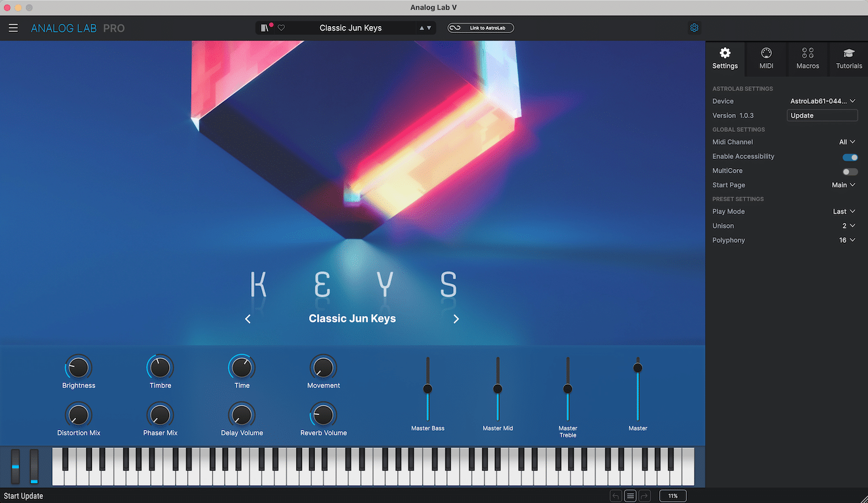The image size is (868, 503).
Task: Open the Tutorials tab
Action: [x=849, y=58]
